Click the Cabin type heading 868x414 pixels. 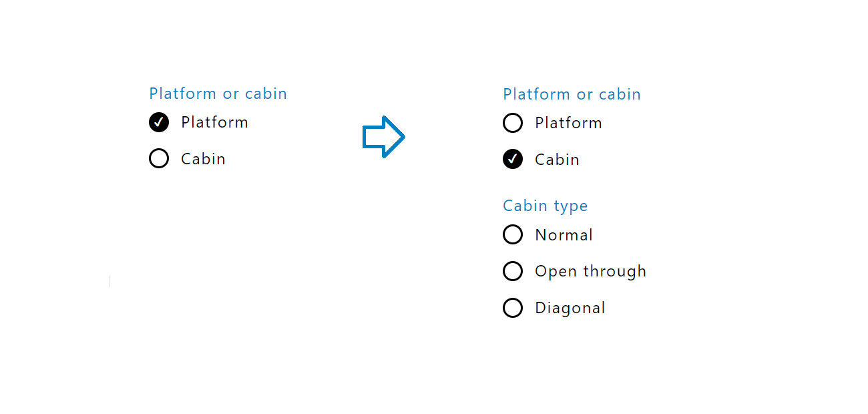coord(546,206)
